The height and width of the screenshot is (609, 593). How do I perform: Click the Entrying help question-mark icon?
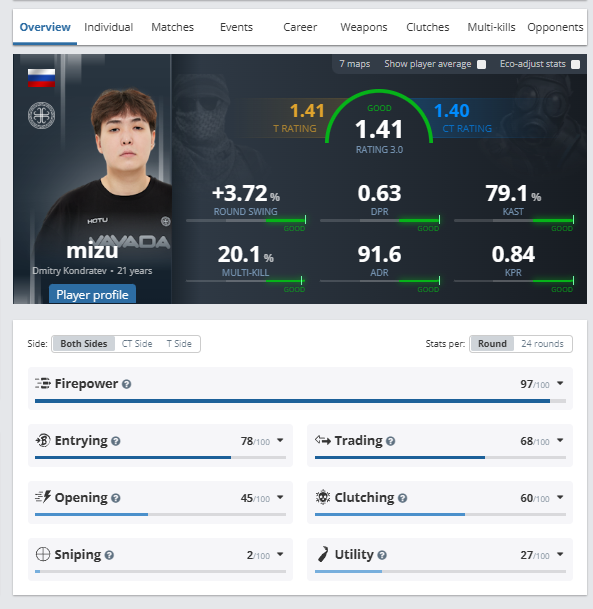(115, 441)
